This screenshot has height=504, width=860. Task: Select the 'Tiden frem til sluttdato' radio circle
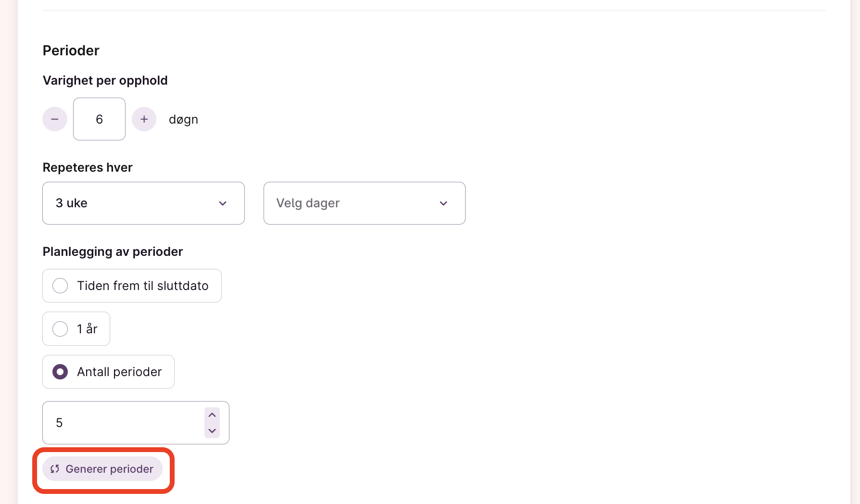click(x=60, y=286)
